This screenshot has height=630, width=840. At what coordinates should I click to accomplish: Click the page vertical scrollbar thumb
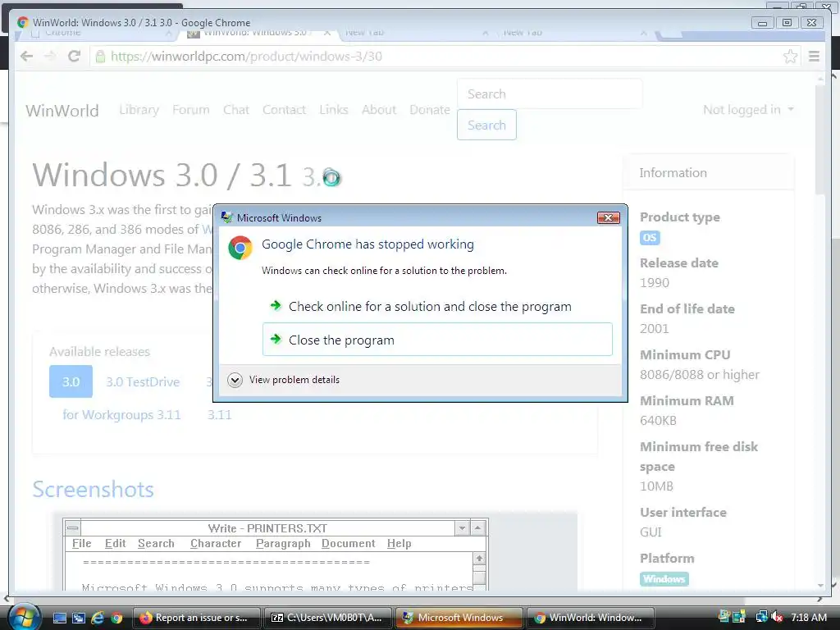point(820,139)
